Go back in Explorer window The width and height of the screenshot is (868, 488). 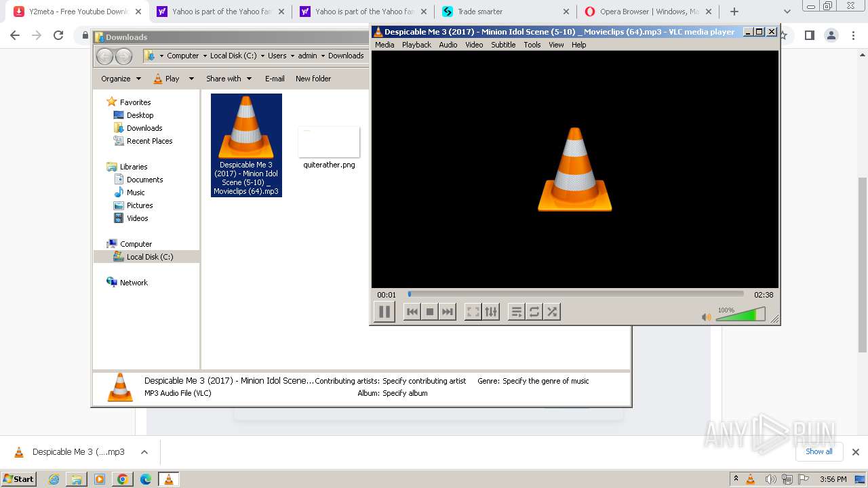[x=105, y=56]
